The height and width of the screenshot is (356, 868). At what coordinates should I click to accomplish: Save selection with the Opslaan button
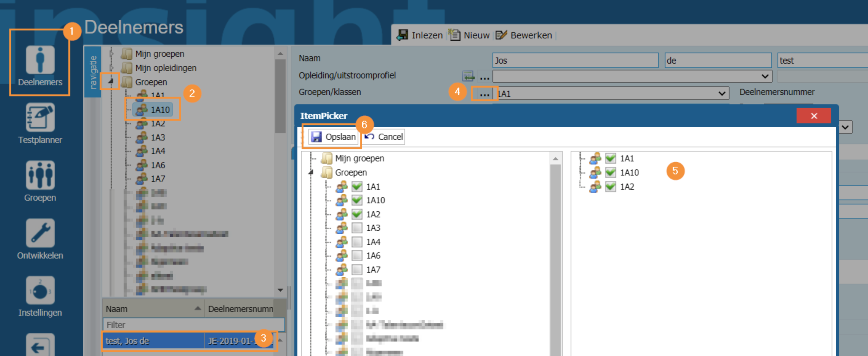click(x=333, y=137)
